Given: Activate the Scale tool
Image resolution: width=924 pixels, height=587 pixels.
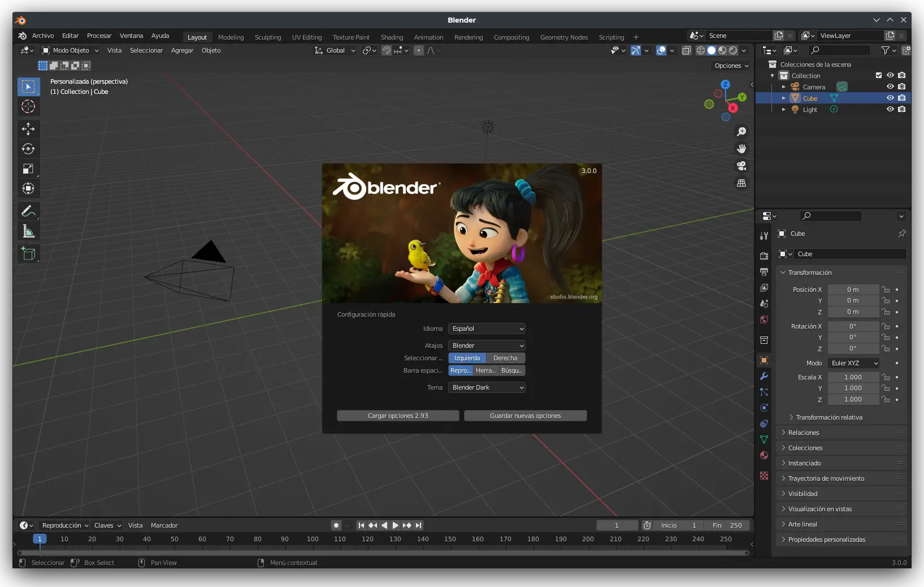Looking at the screenshot, I should coord(28,169).
